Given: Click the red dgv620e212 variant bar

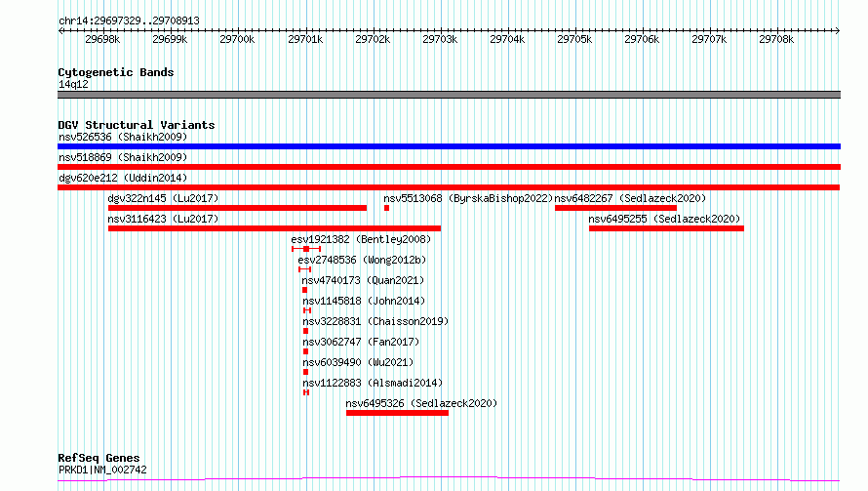Looking at the screenshot, I should coord(449,187).
